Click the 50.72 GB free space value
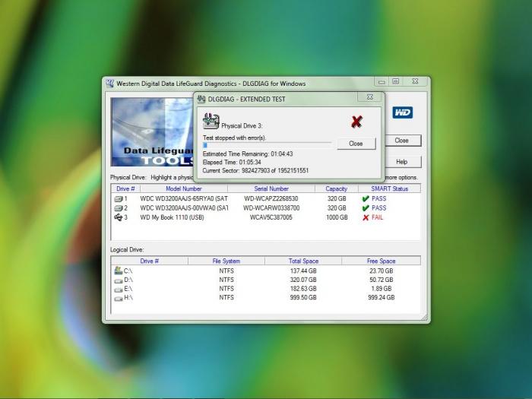The height and width of the screenshot is (399, 532). (382, 280)
